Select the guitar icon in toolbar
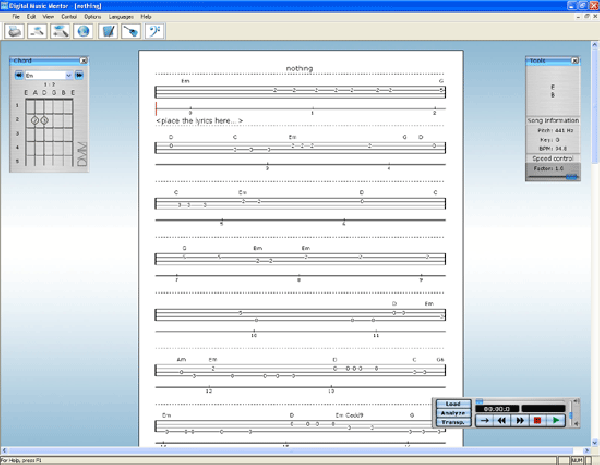 (x=132, y=32)
